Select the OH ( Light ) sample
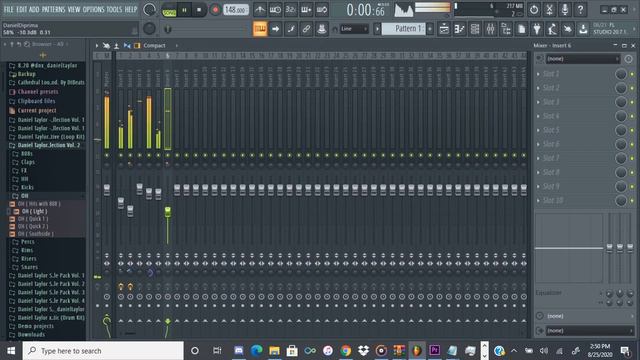The width and height of the screenshot is (640, 360). click(34, 211)
